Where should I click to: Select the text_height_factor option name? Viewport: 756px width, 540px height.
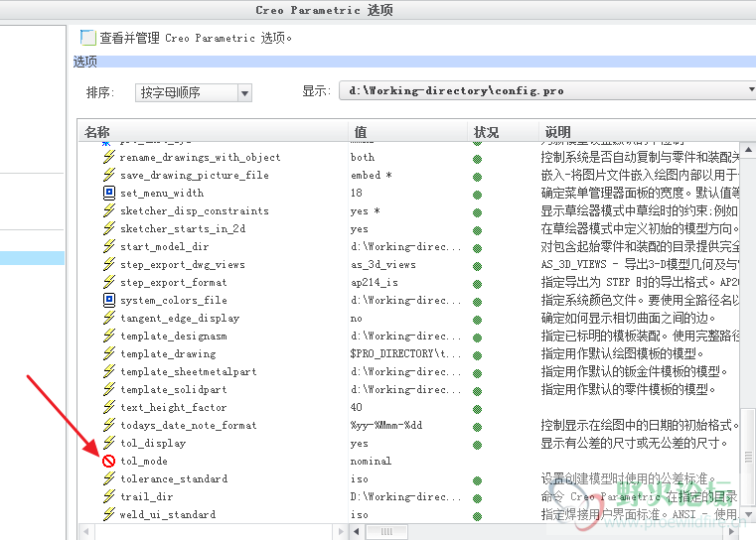[173, 408]
